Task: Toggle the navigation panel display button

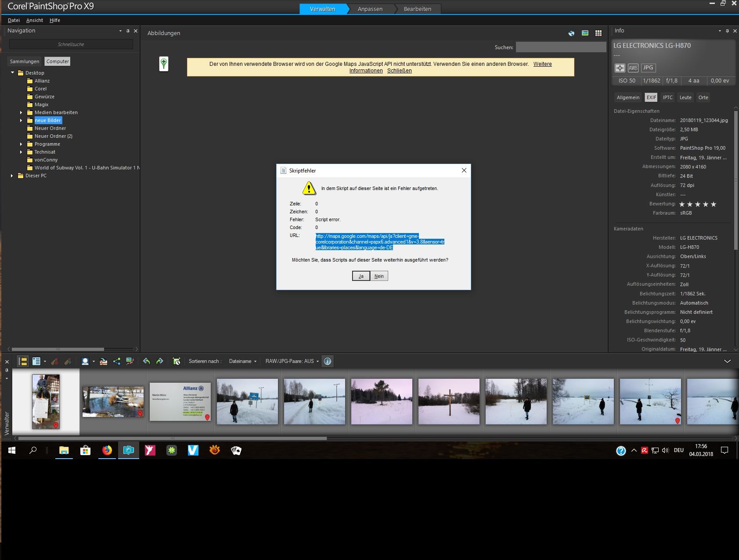Action: [22, 361]
